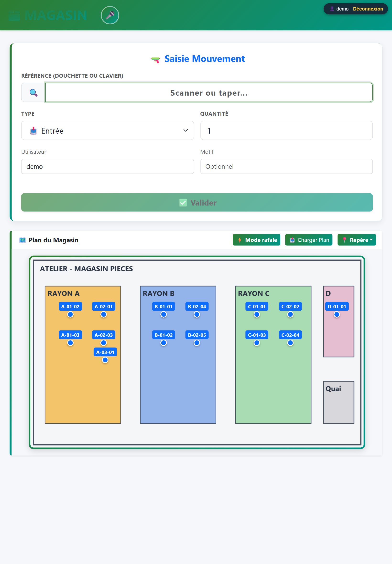Viewport: 392px width, 564px height.
Task: Click the D-01-01 location label
Action: pyautogui.click(x=337, y=306)
